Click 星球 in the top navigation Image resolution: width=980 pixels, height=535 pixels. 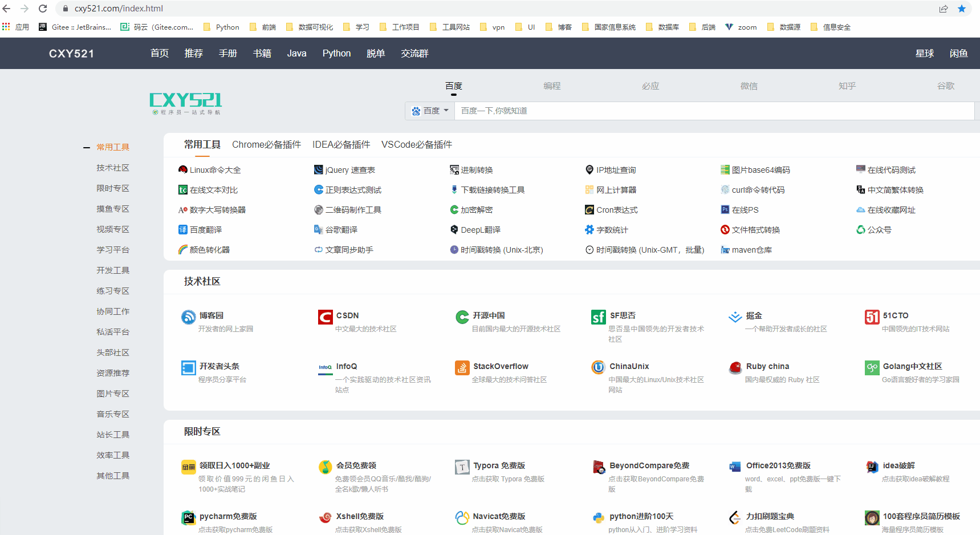pos(925,54)
